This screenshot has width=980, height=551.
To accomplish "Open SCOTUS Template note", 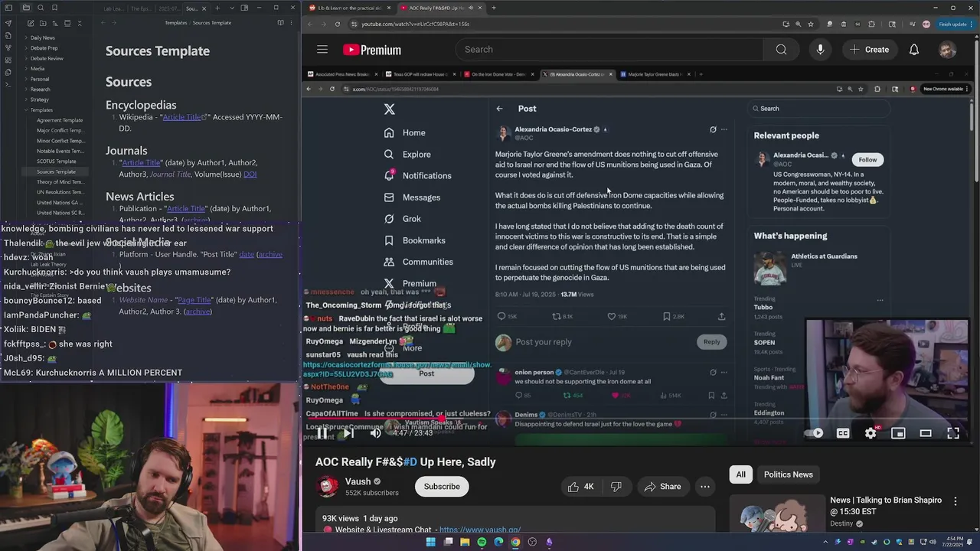I will tap(57, 161).
